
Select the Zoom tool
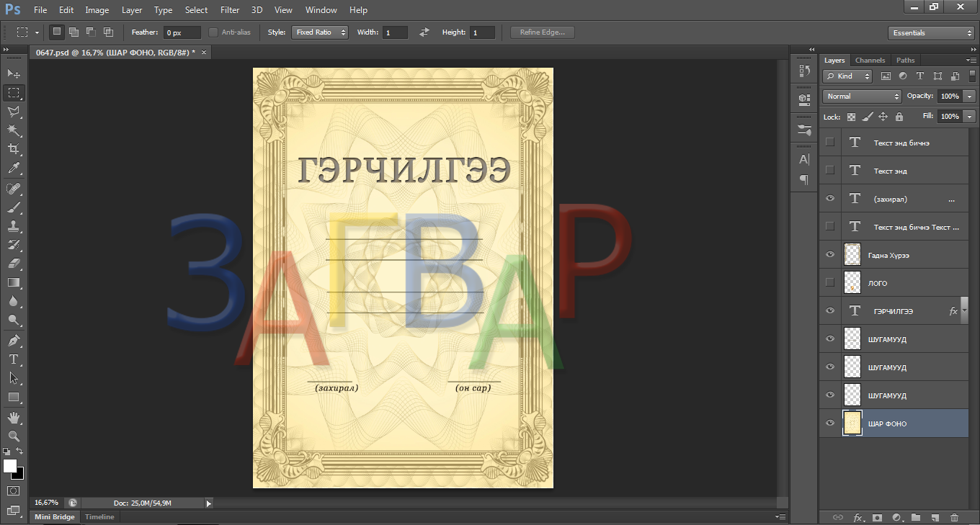click(13, 436)
